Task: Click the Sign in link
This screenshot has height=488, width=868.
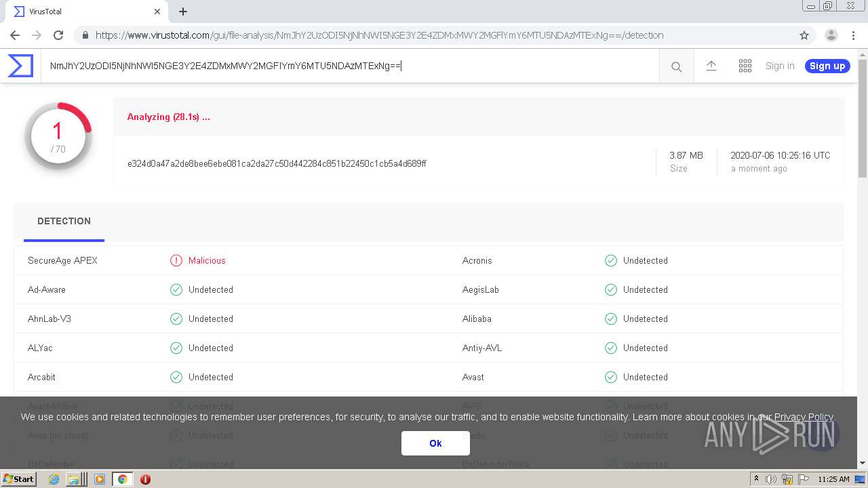Action: point(779,66)
